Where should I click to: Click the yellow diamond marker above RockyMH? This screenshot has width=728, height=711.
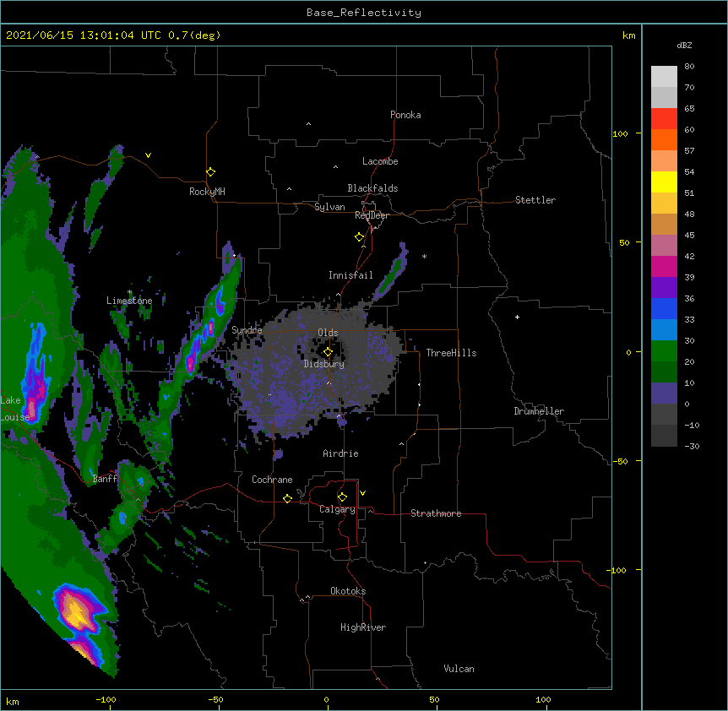(211, 172)
